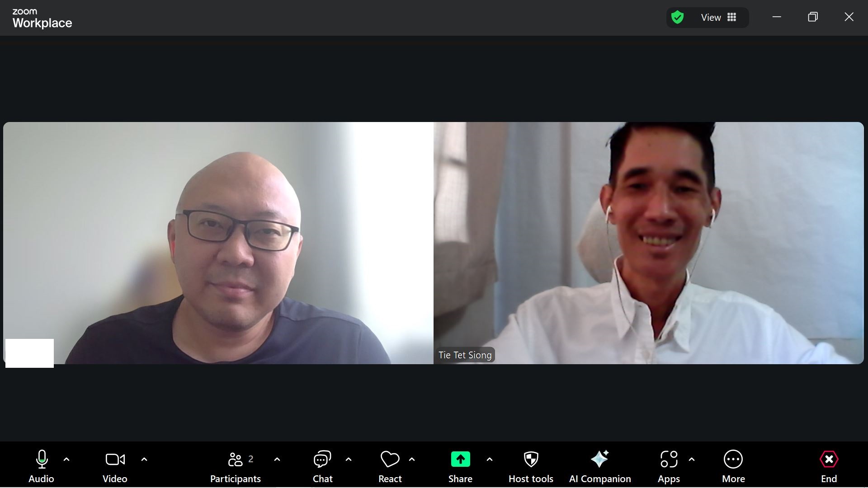Image resolution: width=868 pixels, height=488 pixels.
Task: Expand the arrow next to Participants
Action: pyautogui.click(x=277, y=459)
